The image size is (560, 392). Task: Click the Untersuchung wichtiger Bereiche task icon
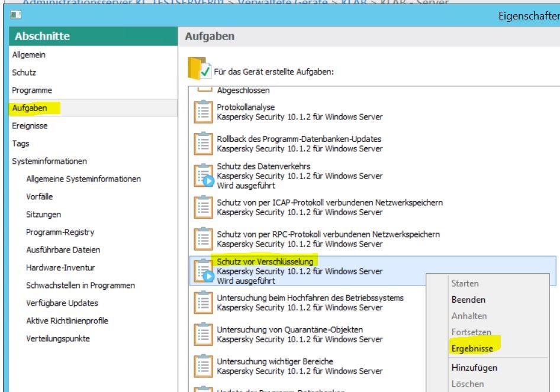pyautogui.click(x=203, y=366)
